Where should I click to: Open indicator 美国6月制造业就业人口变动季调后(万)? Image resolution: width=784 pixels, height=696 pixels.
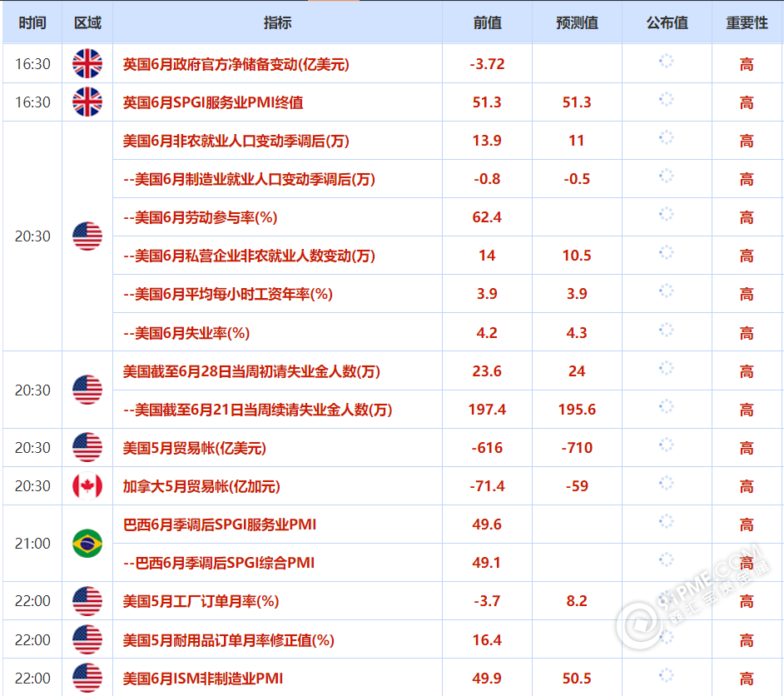(249, 179)
